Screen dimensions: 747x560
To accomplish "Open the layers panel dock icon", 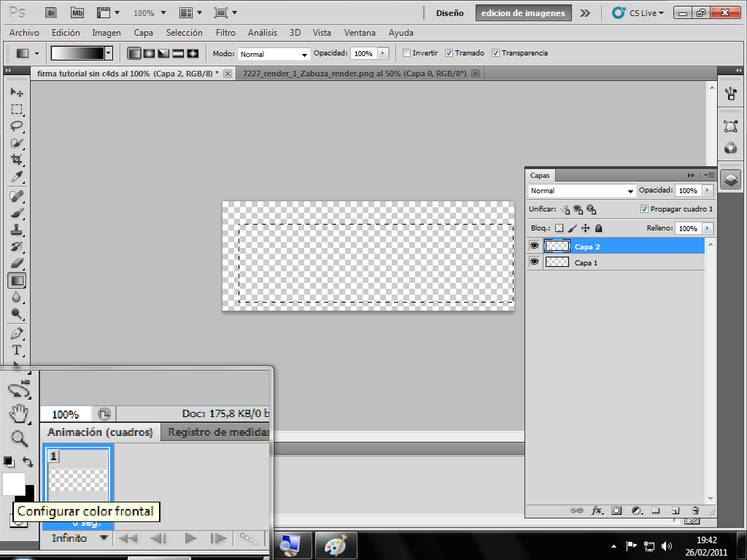I will (x=730, y=180).
